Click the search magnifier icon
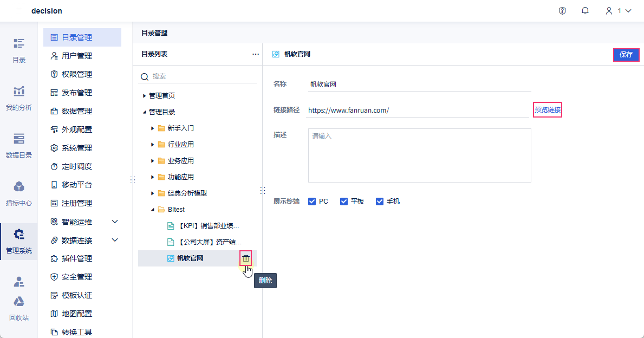 click(145, 77)
